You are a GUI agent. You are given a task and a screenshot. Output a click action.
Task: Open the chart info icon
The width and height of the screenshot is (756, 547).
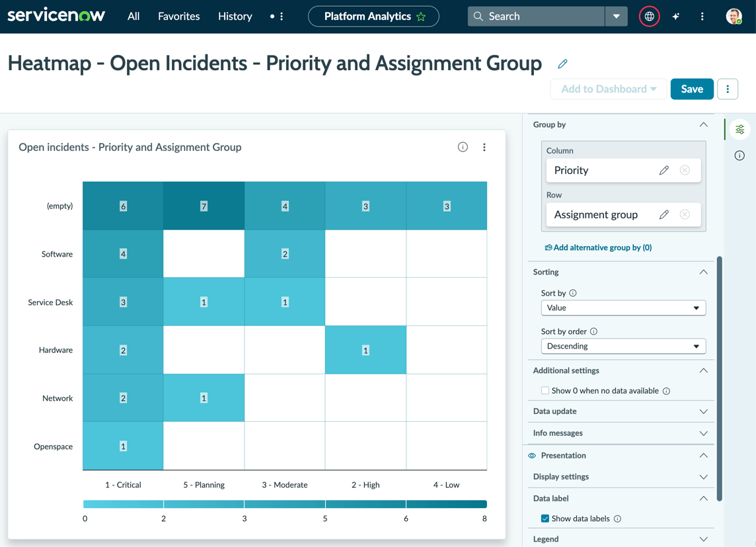click(463, 147)
